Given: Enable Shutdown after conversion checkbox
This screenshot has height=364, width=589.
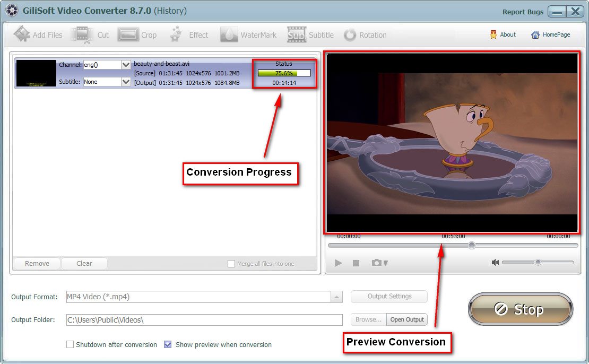Looking at the screenshot, I should point(70,344).
